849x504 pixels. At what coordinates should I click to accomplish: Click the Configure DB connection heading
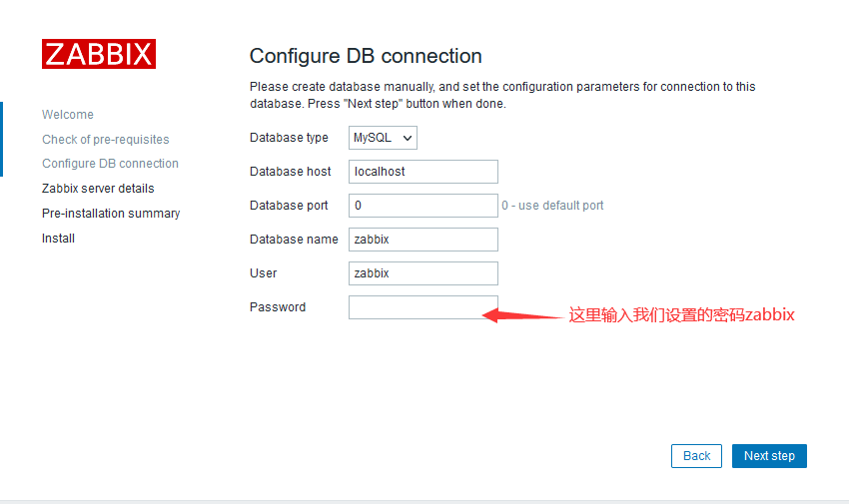366,56
